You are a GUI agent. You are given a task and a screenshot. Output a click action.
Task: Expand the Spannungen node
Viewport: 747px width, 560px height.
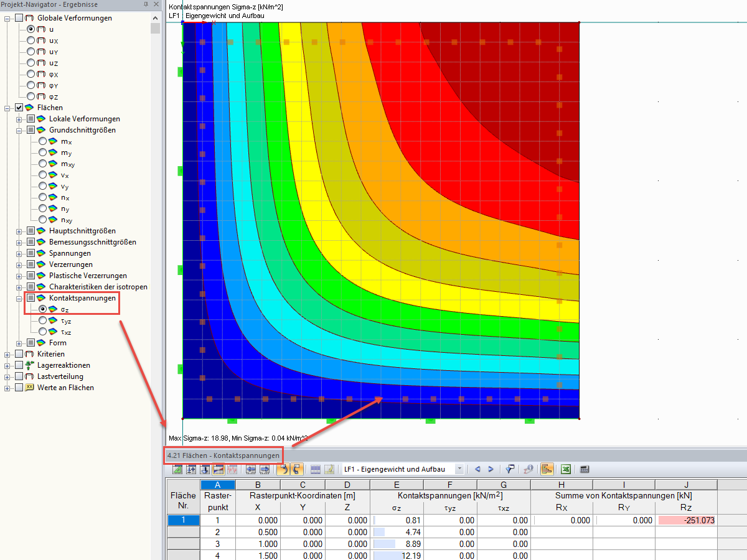[x=19, y=253]
